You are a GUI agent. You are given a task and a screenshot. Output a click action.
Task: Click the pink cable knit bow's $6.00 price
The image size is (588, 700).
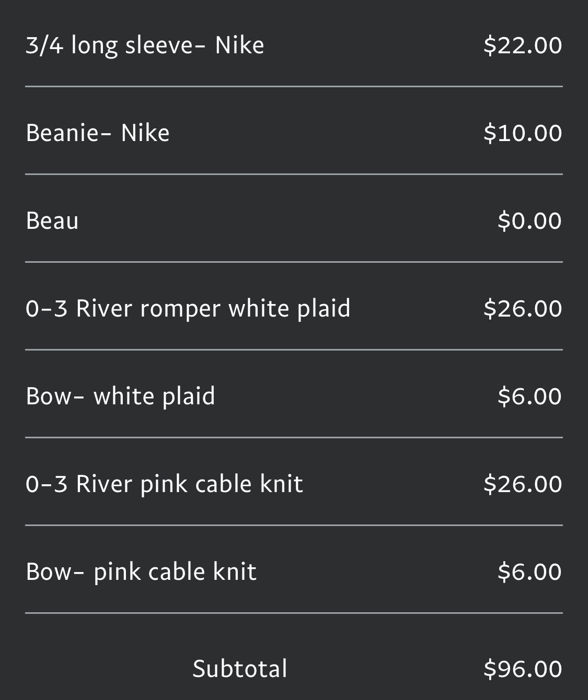pyautogui.click(x=529, y=571)
